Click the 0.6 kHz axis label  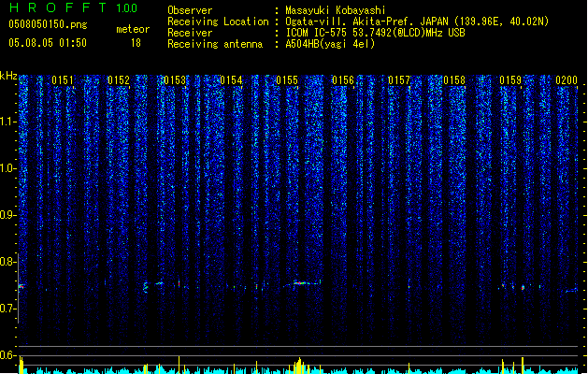coord(7,355)
